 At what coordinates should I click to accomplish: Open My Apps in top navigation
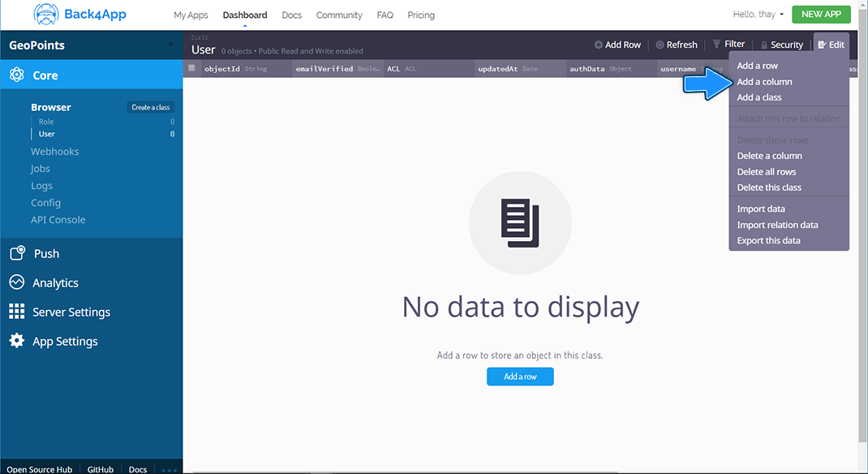coord(191,15)
